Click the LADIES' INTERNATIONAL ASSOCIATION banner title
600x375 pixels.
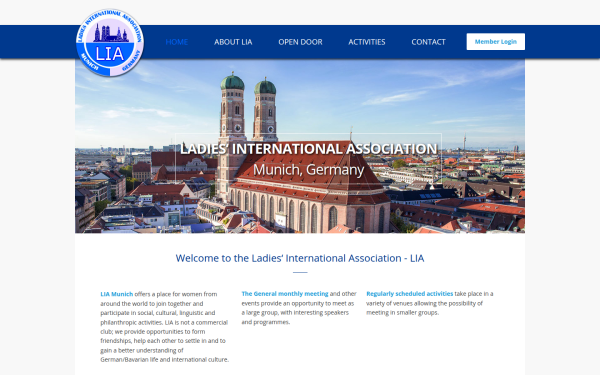(308, 148)
